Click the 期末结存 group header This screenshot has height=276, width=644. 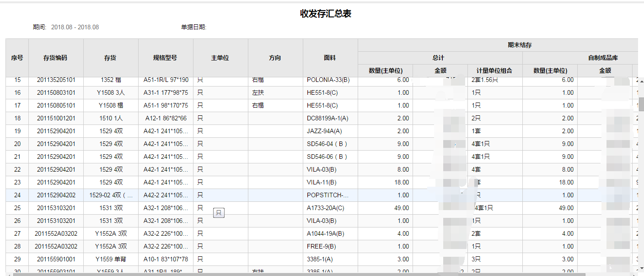click(x=519, y=45)
